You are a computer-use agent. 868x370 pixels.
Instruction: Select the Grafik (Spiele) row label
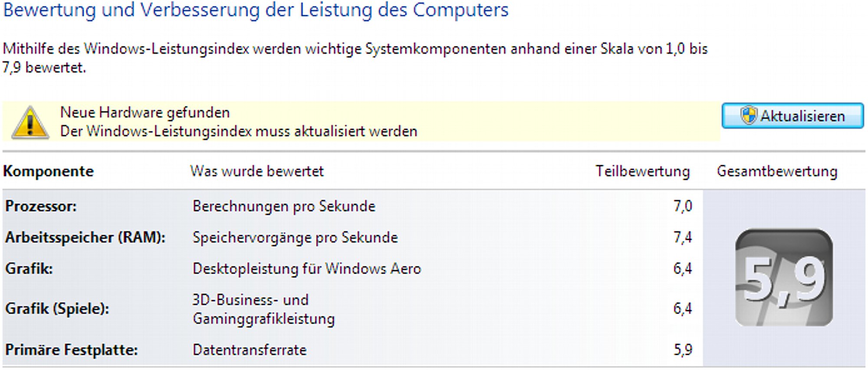pos(57,308)
